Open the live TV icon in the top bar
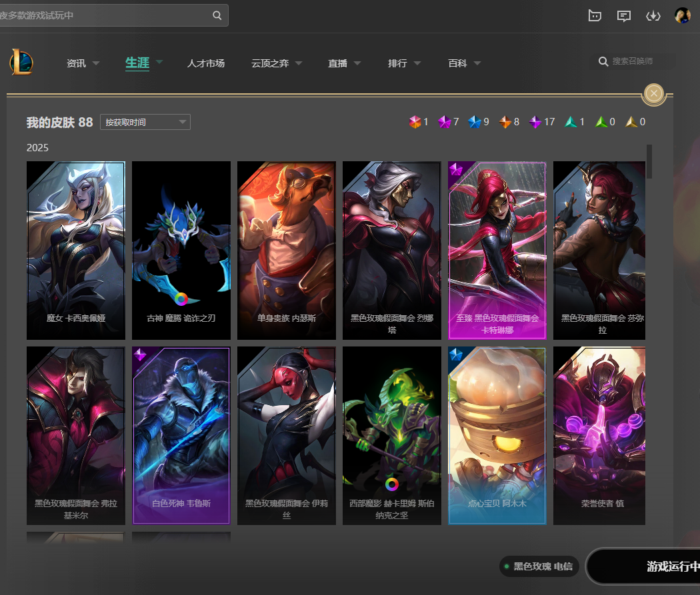Image resolution: width=700 pixels, height=595 pixels. 595,16
